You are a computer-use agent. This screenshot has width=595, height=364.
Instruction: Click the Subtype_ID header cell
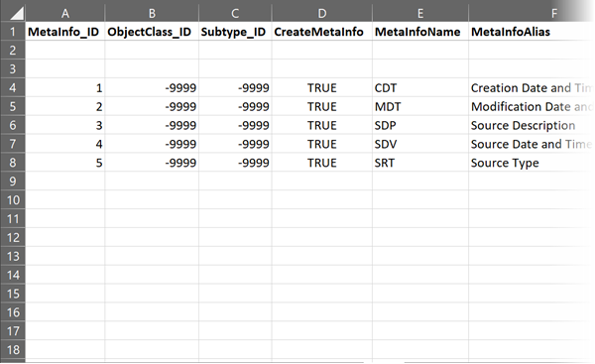click(x=235, y=32)
